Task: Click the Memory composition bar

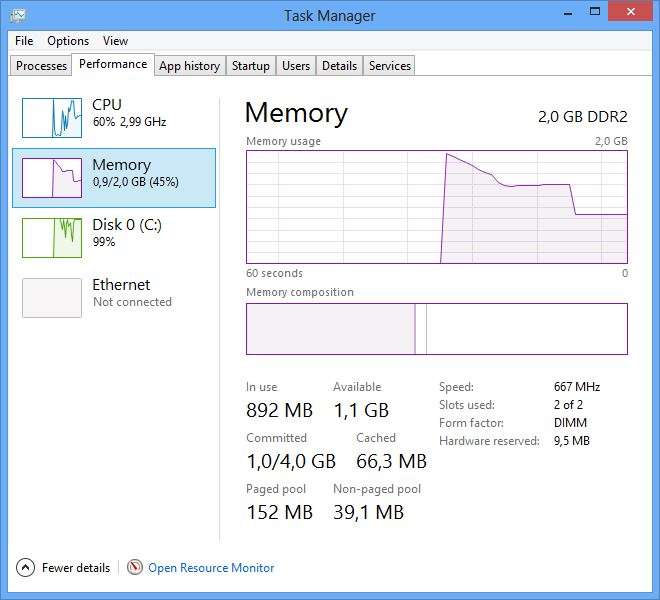Action: [437, 329]
